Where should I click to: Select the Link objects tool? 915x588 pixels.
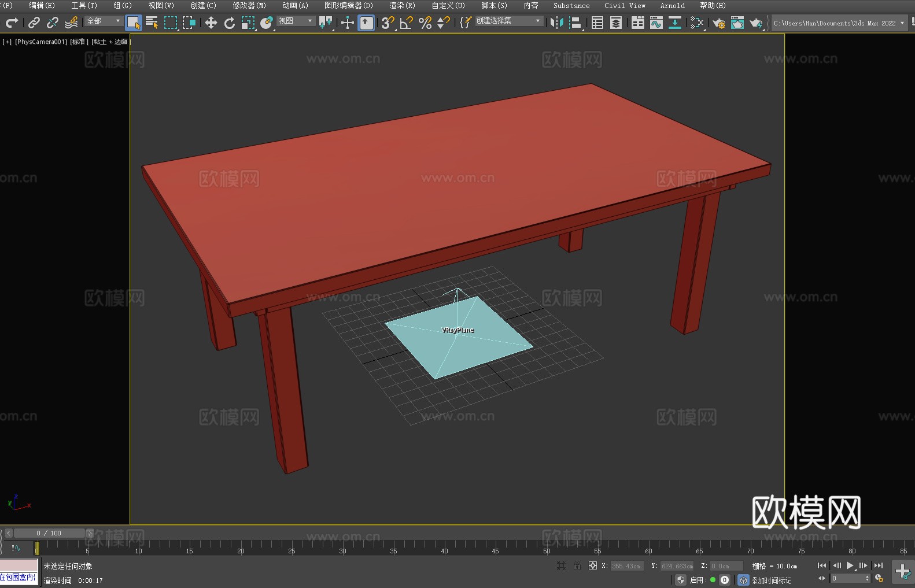(x=34, y=23)
